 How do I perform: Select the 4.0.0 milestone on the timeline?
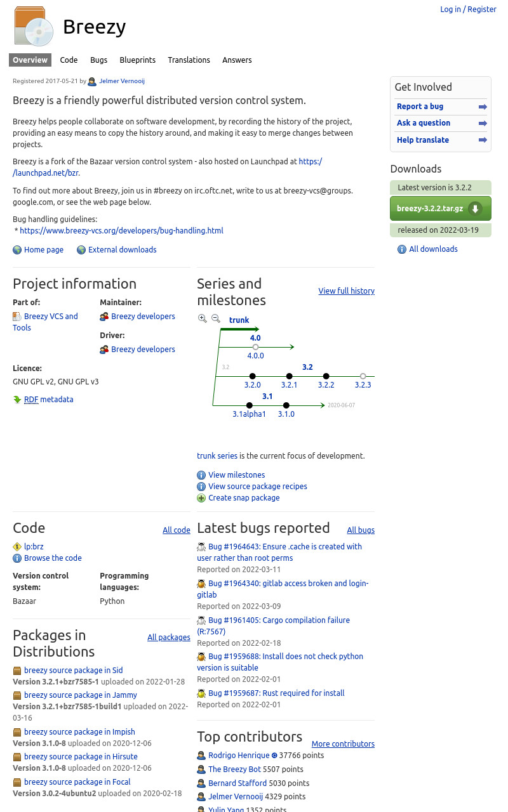pos(255,356)
